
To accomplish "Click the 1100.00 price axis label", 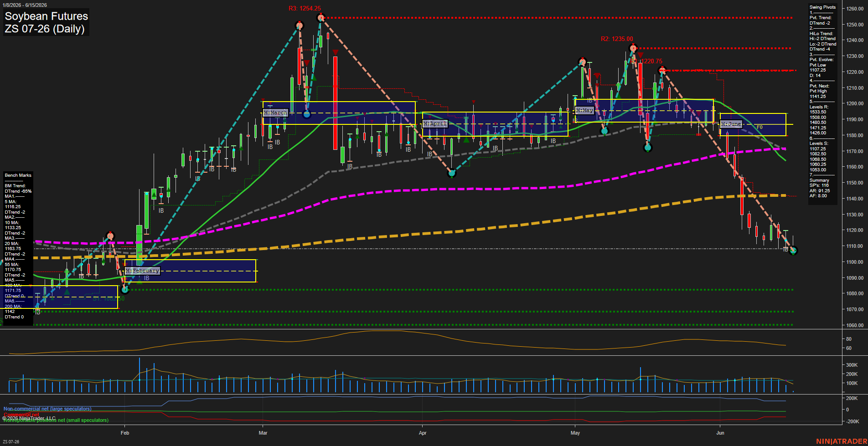I will coord(855,262).
